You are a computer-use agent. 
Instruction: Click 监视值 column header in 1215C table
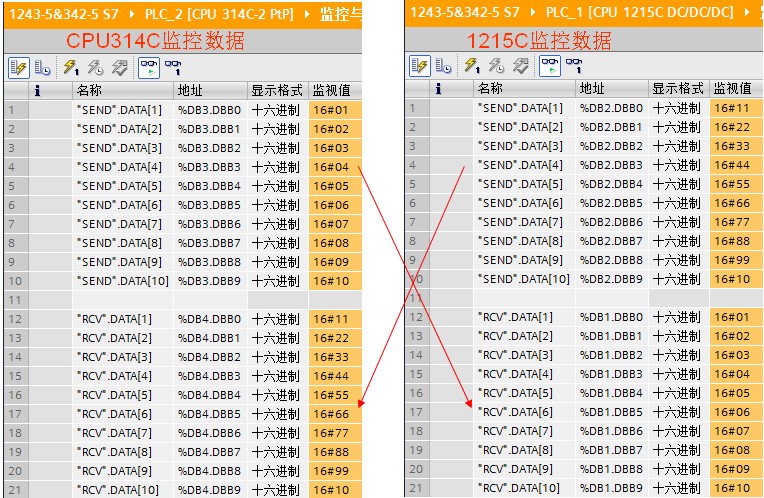coord(737,89)
